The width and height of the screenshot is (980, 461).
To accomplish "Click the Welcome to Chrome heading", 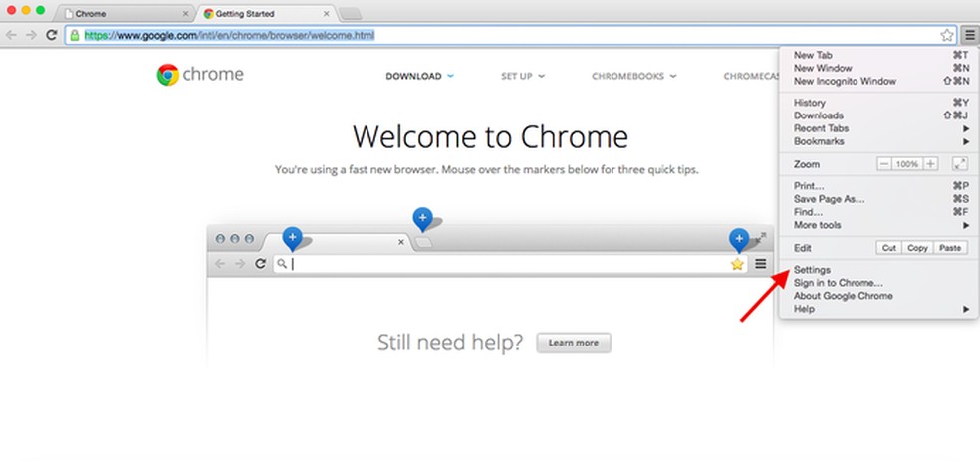I will pos(490,136).
